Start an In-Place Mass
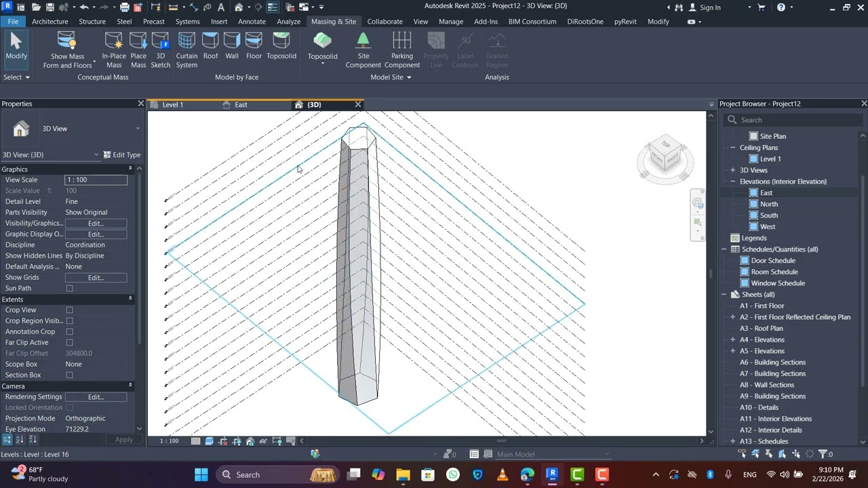 click(x=114, y=51)
